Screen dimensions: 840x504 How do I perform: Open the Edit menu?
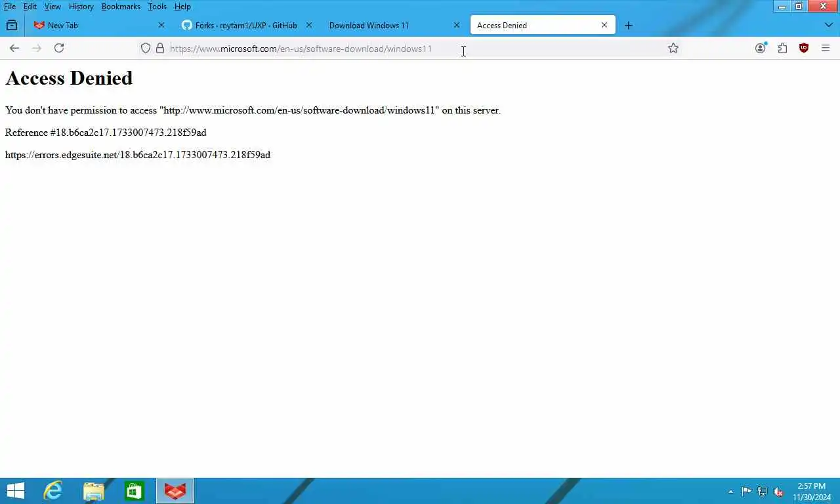pos(30,7)
